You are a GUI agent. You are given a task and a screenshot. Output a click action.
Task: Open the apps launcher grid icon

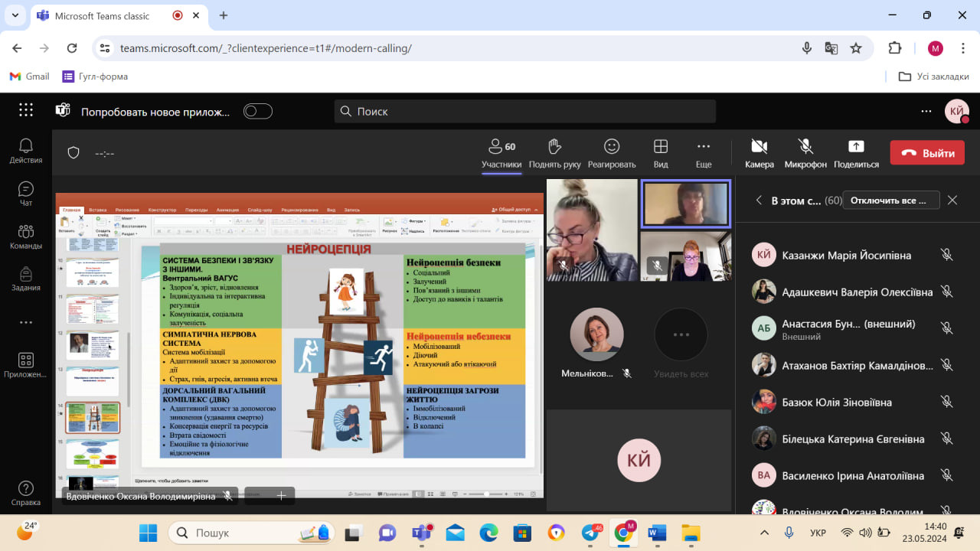(x=26, y=111)
